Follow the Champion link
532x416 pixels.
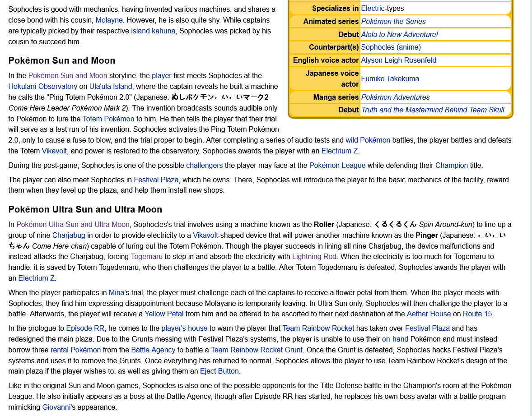pyautogui.click(x=452, y=166)
